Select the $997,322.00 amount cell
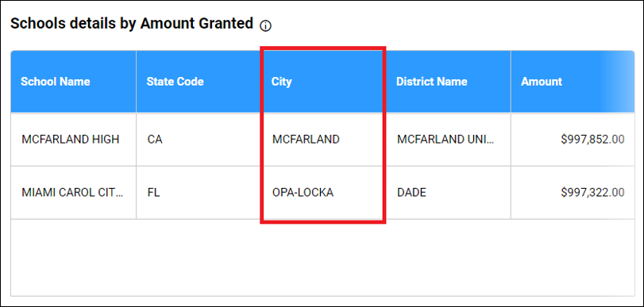 pyautogui.click(x=573, y=193)
